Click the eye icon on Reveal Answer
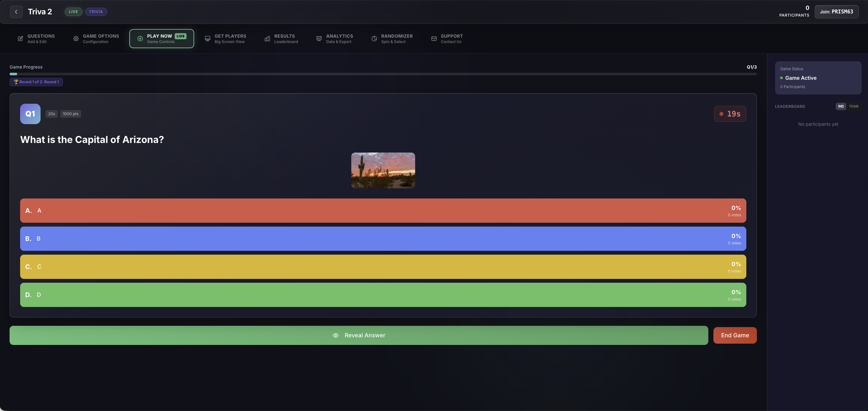Screen dimensions: 868x411 [x=336, y=335]
